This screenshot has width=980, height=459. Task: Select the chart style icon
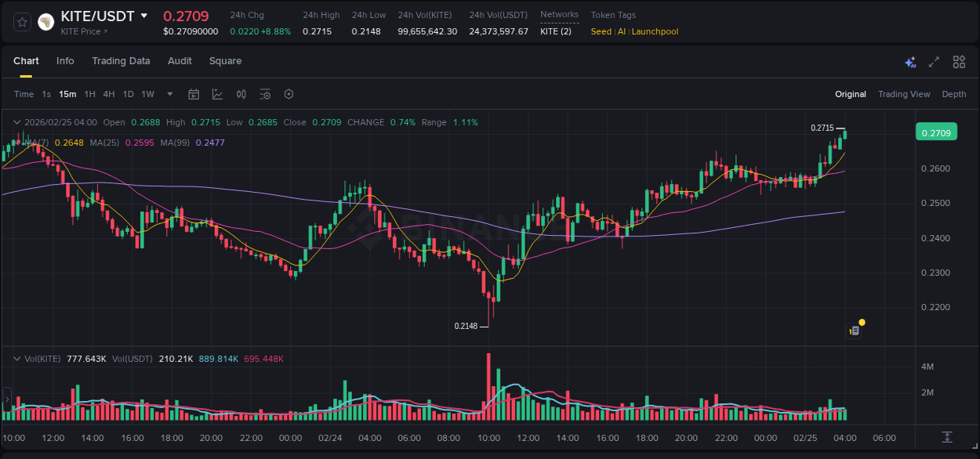click(x=217, y=94)
